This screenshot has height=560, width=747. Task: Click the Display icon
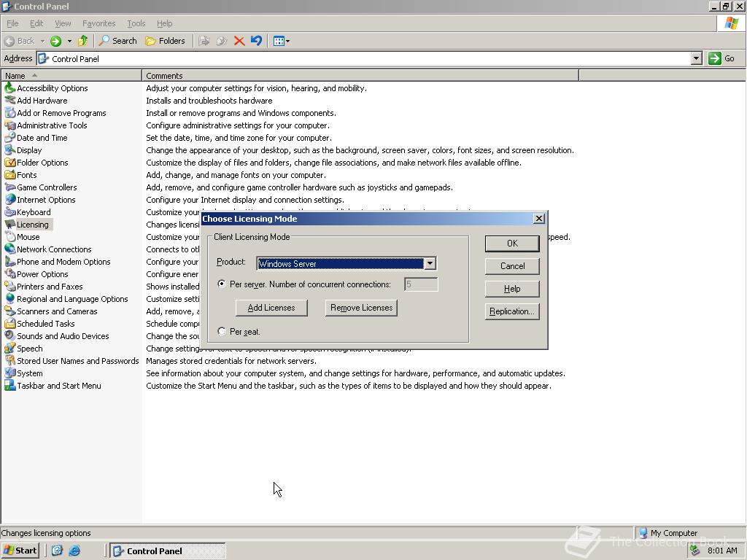[9, 150]
